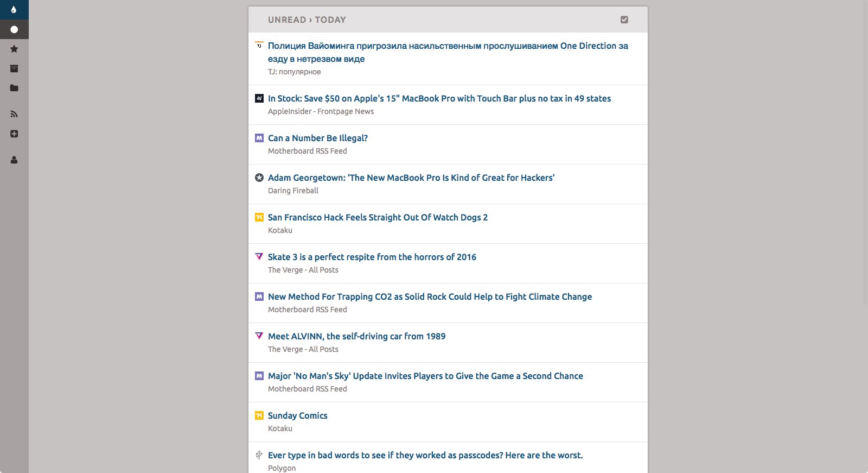Open the folder icon in the sidebar
868x473 pixels.
[x=14, y=88]
